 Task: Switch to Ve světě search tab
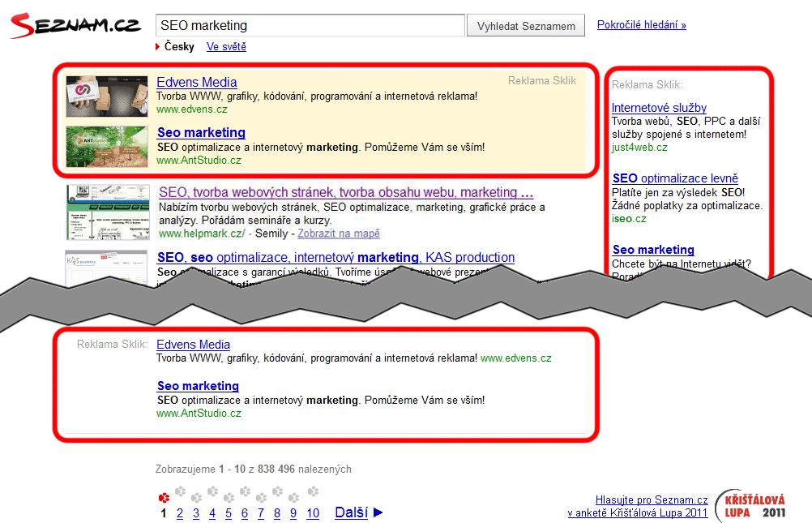pos(226,47)
